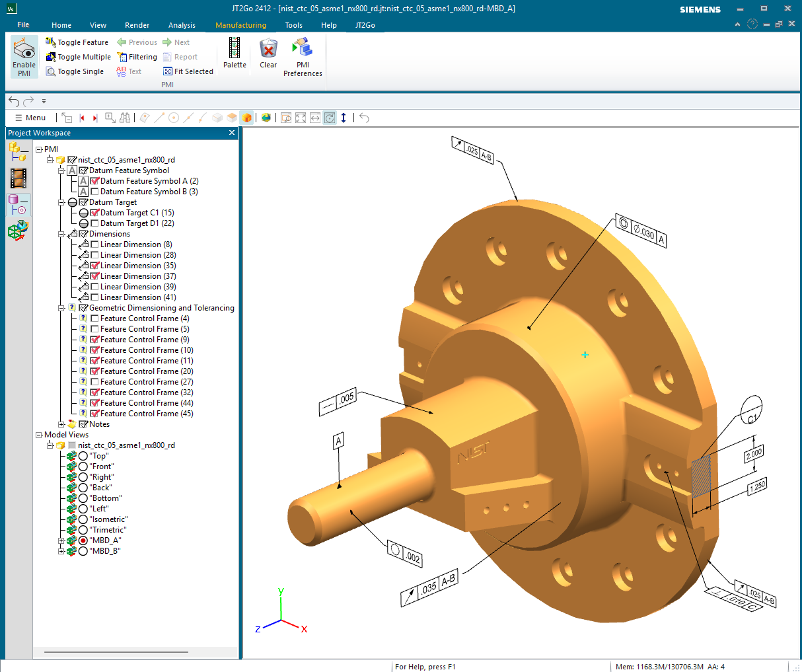The image size is (802, 672).
Task: Switch to the Analysis ribbon tab
Action: pos(182,25)
